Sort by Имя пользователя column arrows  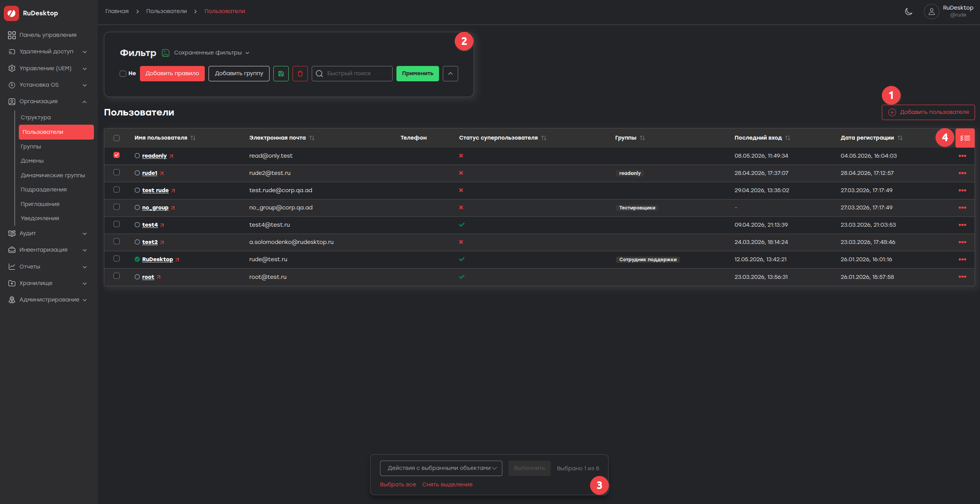coord(193,138)
